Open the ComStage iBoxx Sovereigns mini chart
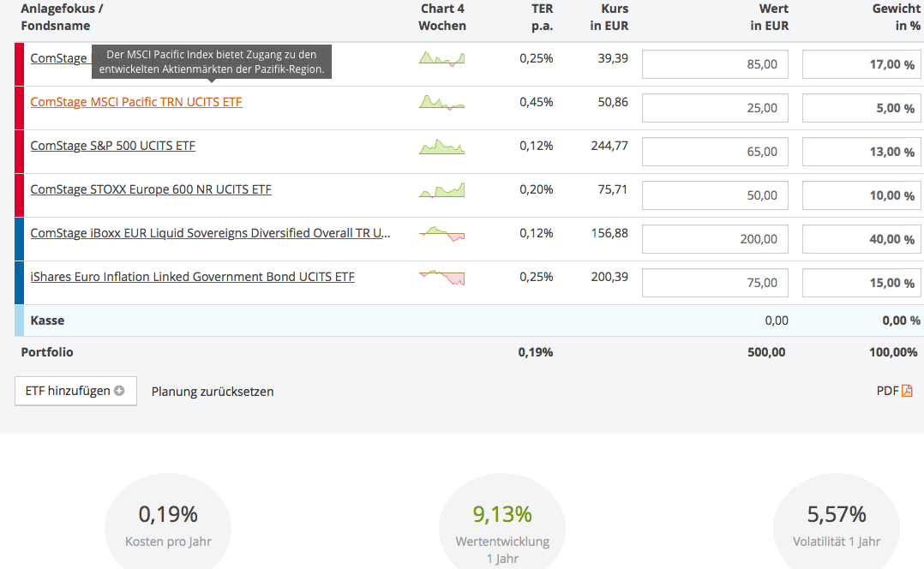The height and width of the screenshot is (569, 924). pos(442,233)
